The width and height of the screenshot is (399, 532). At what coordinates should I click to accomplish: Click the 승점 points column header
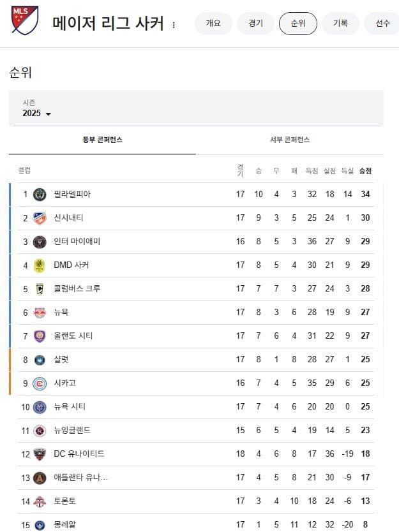pyautogui.click(x=365, y=171)
